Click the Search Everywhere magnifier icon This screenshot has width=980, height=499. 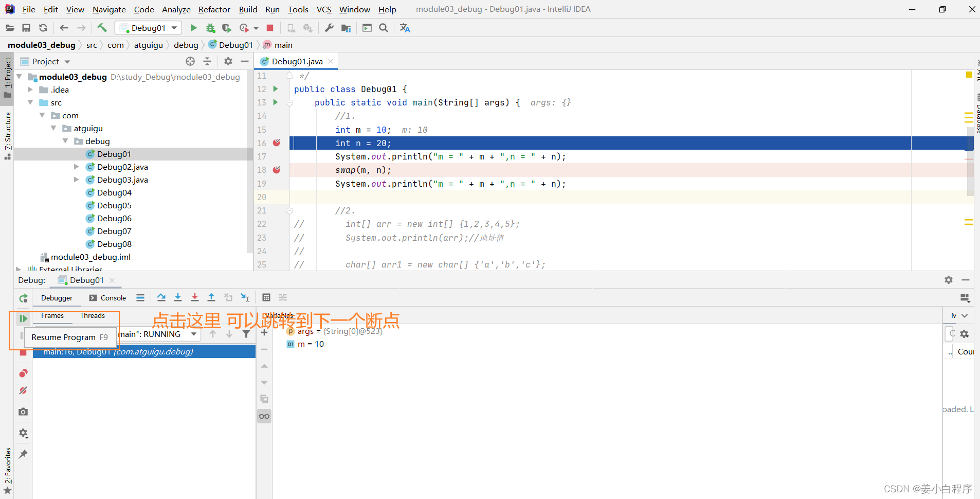tap(384, 28)
